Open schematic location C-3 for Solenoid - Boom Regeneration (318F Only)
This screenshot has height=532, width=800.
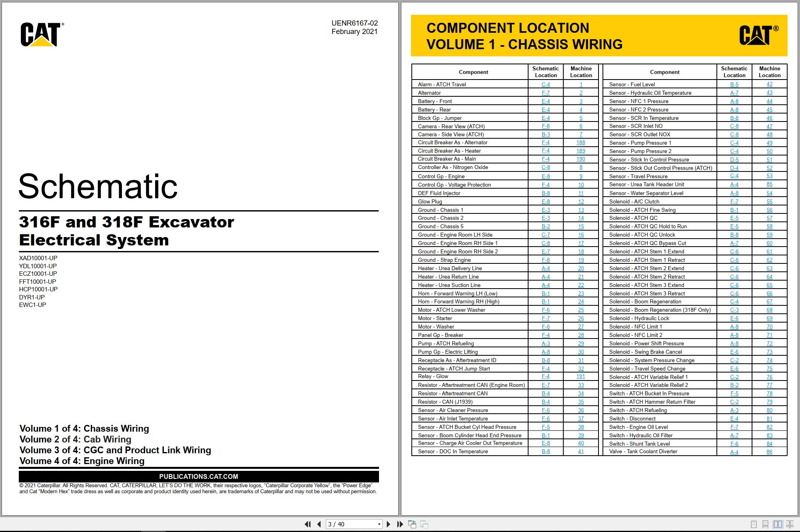click(x=734, y=310)
